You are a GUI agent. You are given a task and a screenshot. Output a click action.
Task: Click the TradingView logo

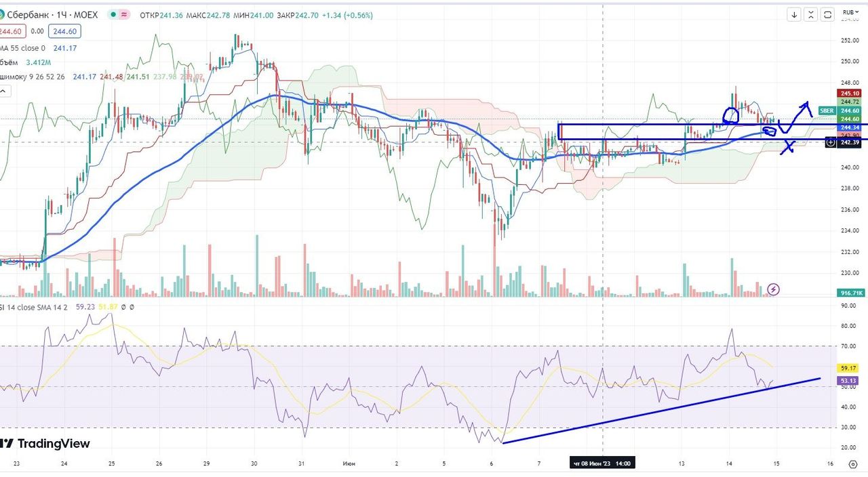[x=45, y=444]
